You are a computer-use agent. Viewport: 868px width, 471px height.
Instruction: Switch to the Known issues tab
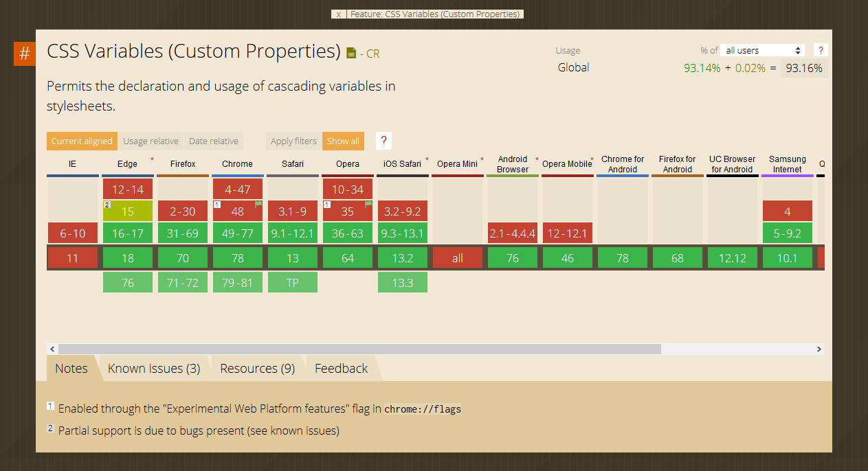154,368
